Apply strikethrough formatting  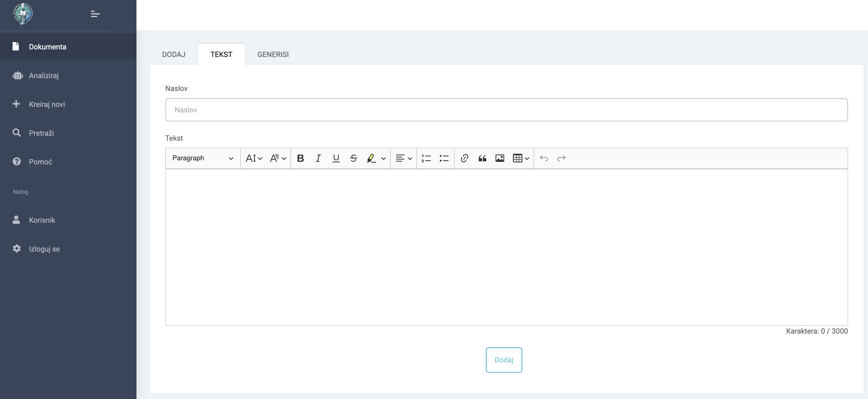353,158
